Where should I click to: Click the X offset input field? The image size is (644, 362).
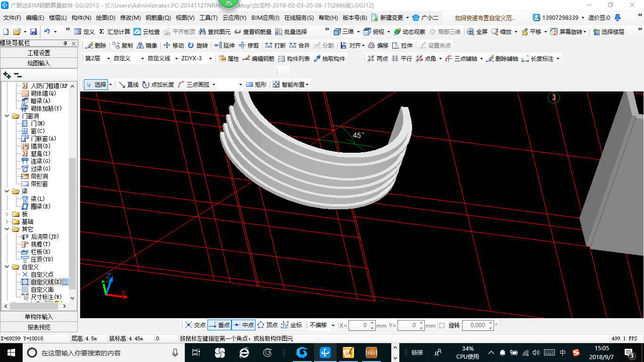pyautogui.click(x=362, y=325)
